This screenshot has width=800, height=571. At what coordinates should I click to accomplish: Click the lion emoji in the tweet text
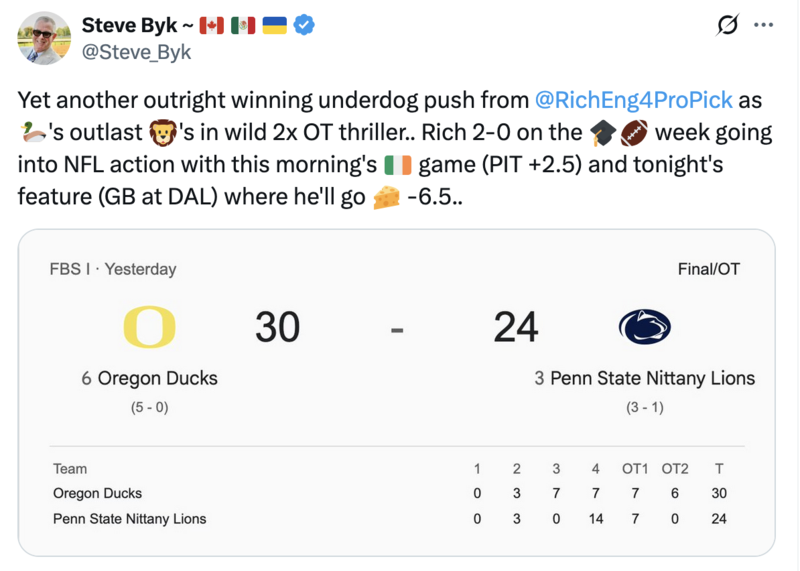click(x=162, y=132)
